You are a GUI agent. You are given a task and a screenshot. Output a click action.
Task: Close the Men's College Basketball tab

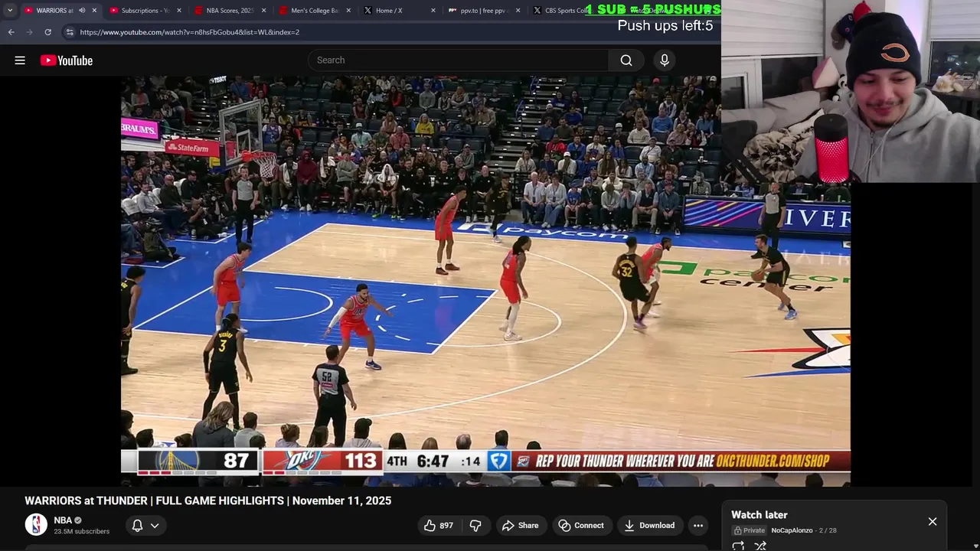click(x=349, y=10)
